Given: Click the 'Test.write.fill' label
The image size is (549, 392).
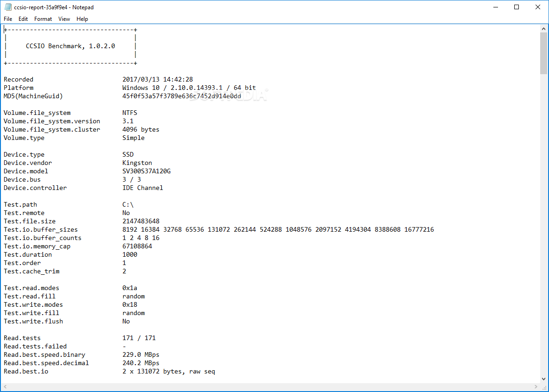Looking at the screenshot, I should [32, 313].
